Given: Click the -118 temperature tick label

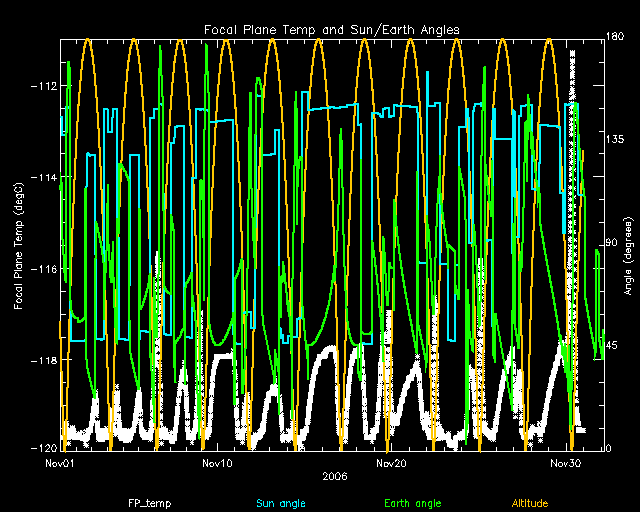Looking at the screenshot, I should click(42, 359).
